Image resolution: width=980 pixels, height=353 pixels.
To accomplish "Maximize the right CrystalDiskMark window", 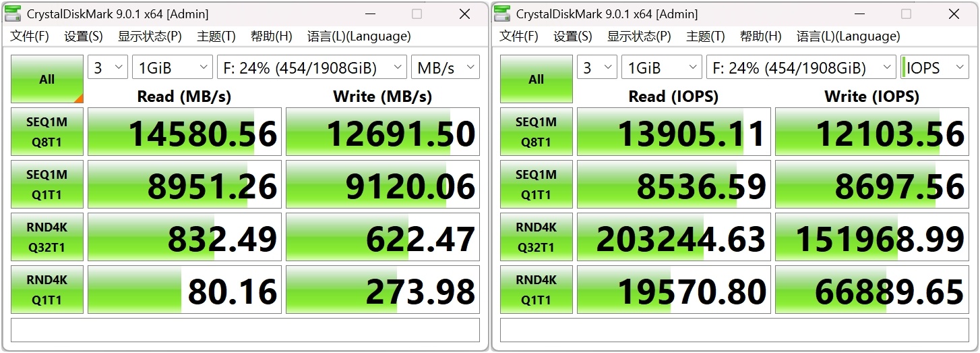I will 907,13.
